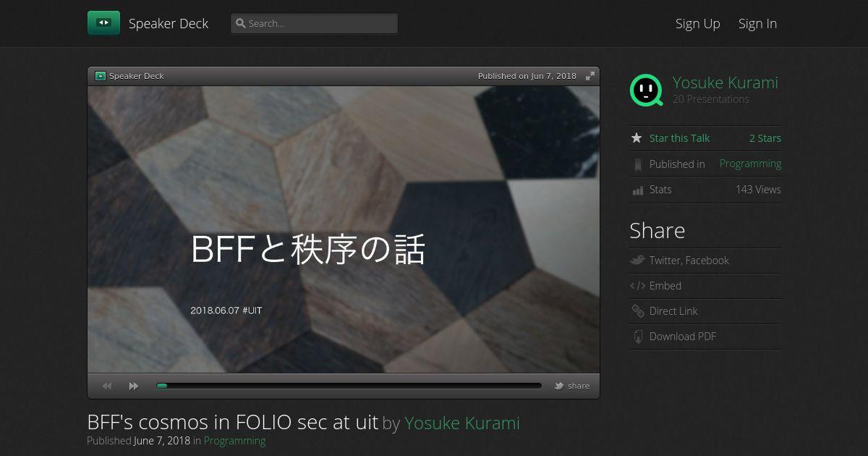This screenshot has height=456, width=868.
Task: Open the Sign In page
Action: tap(757, 23)
